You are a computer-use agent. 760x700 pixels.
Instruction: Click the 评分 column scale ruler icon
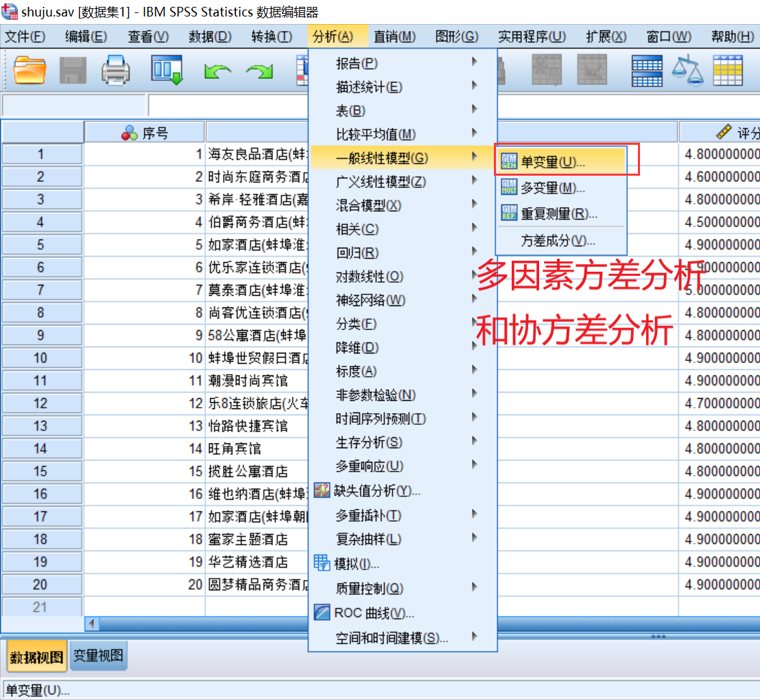pyautogui.click(x=724, y=132)
